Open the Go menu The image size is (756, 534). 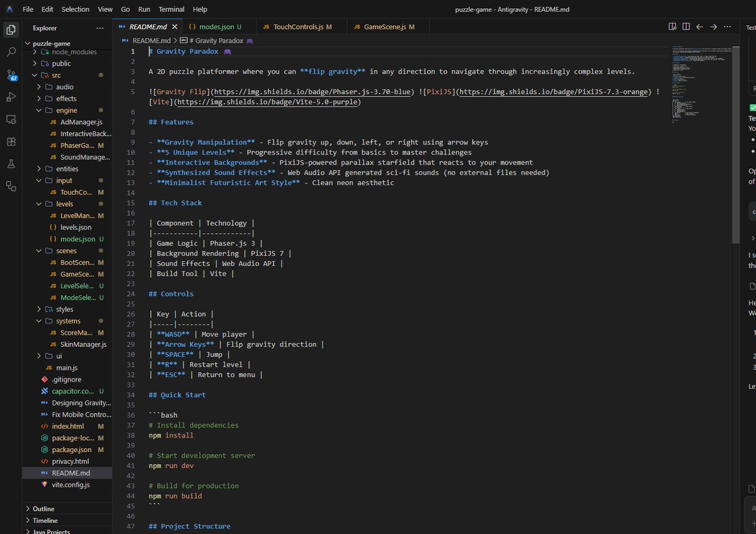click(x=125, y=9)
